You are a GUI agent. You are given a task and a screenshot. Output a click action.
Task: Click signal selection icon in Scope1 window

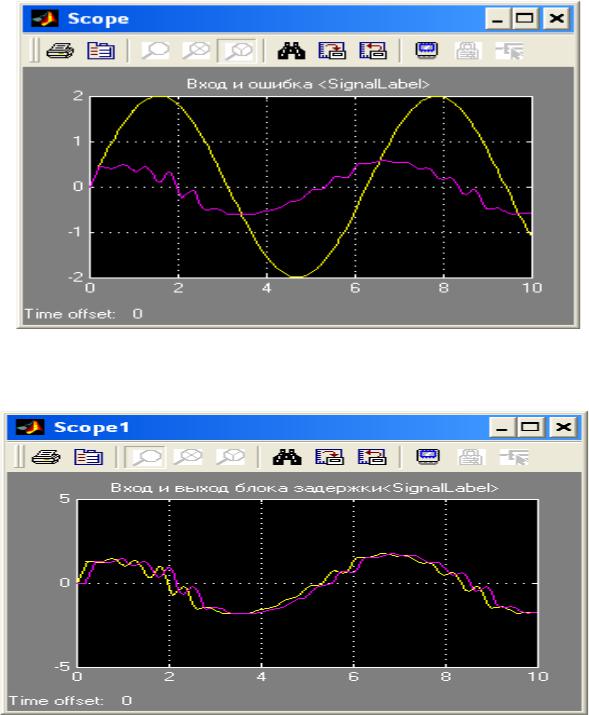pyautogui.click(x=513, y=456)
